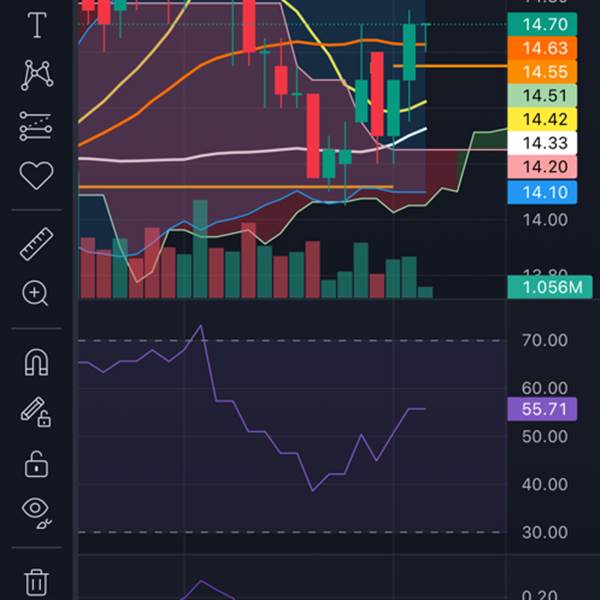The image size is (600, 600).
Task: Click the yellow 14.42 price label
Action: coord(542,119)
